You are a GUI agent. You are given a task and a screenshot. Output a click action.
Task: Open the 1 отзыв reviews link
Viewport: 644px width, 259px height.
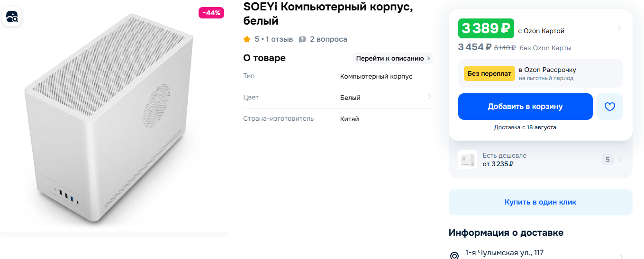(x=279, y=39)
